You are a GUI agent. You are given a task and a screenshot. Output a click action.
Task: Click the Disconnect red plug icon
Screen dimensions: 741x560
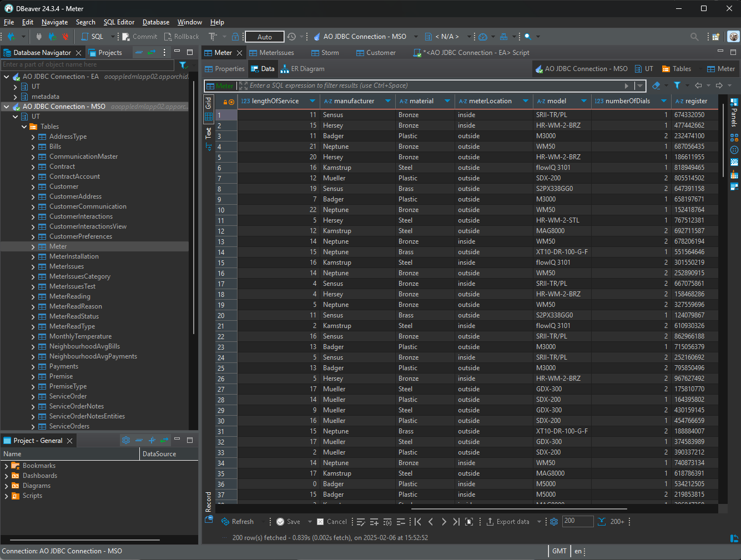coord(65,37)
